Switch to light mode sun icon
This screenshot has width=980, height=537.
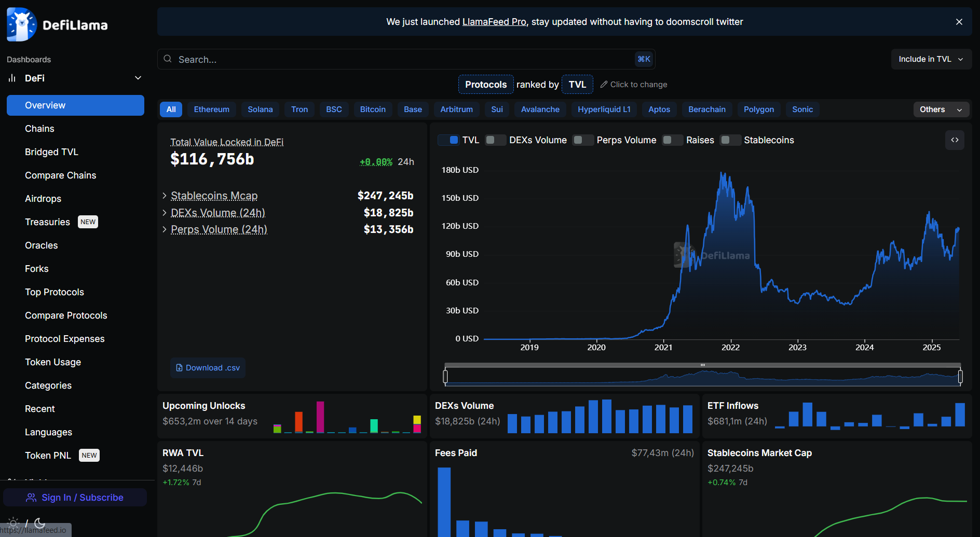(x=13, y=522)
